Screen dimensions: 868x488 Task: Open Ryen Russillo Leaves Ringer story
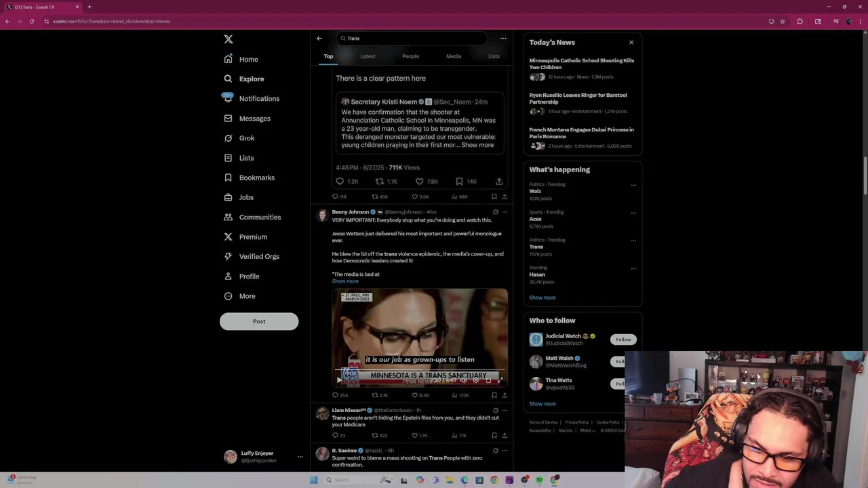[x=578, y=98]
